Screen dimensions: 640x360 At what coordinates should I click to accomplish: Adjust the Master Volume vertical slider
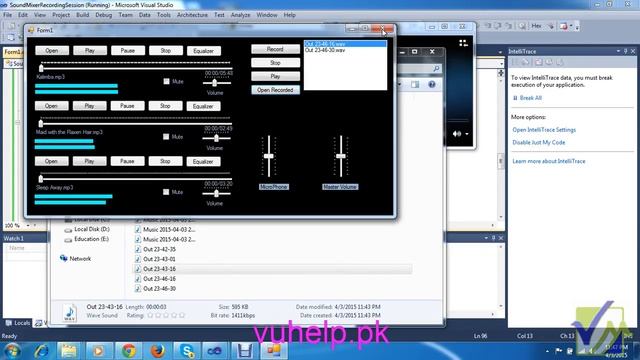341,156
